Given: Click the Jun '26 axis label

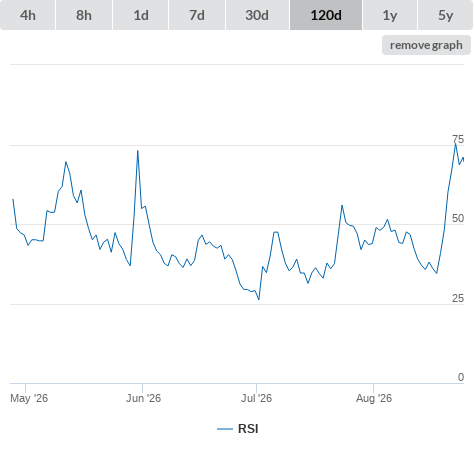Looking at the screenshot, I should [143, 398].
